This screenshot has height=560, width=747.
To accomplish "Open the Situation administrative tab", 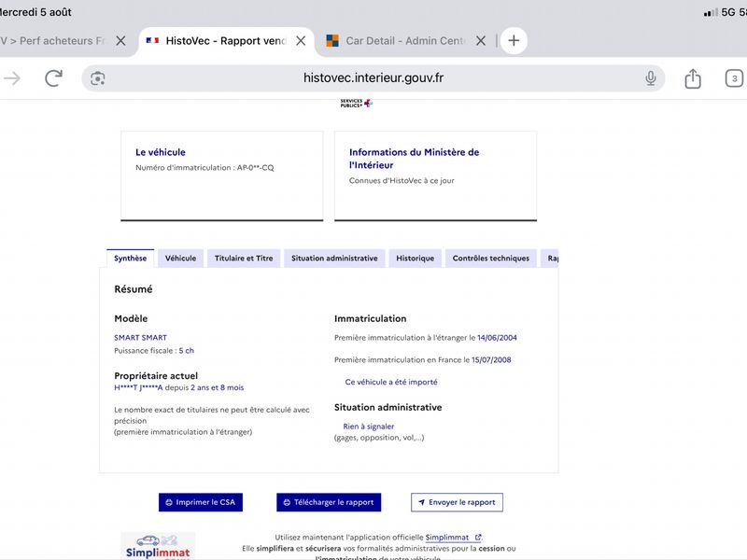I will [334, 259].
